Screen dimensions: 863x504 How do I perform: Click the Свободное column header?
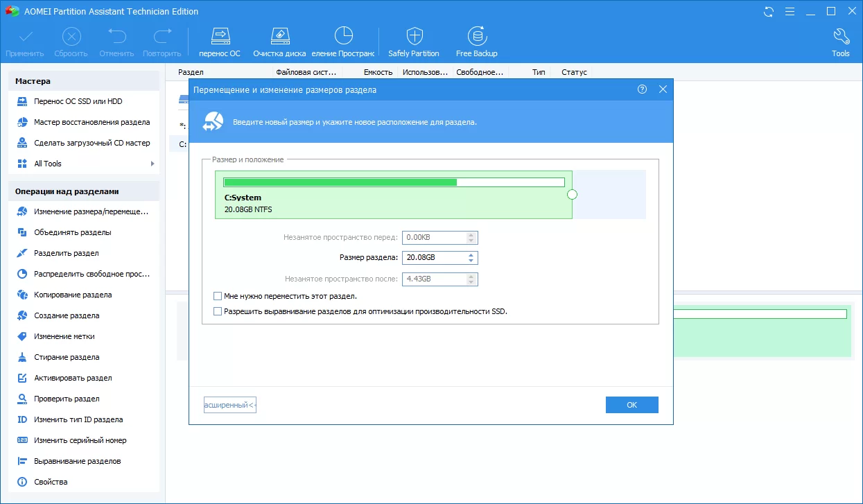[479, 72]
